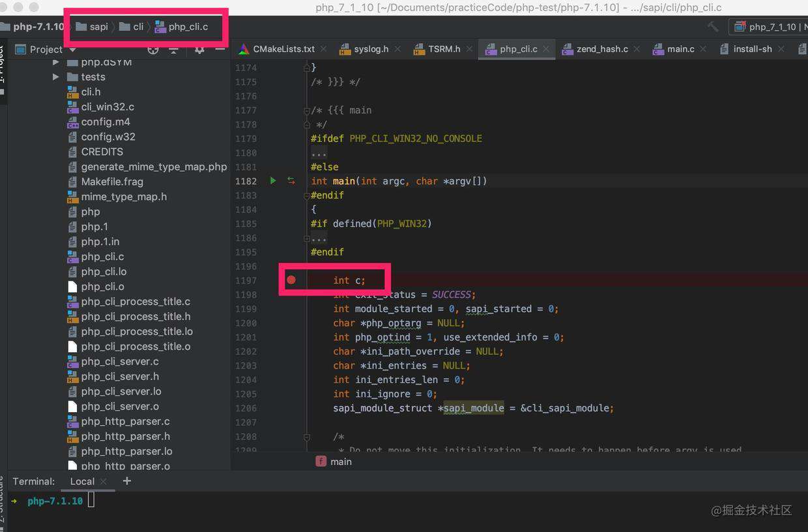Close the CMakeLists.txt tab

point(324,49)
